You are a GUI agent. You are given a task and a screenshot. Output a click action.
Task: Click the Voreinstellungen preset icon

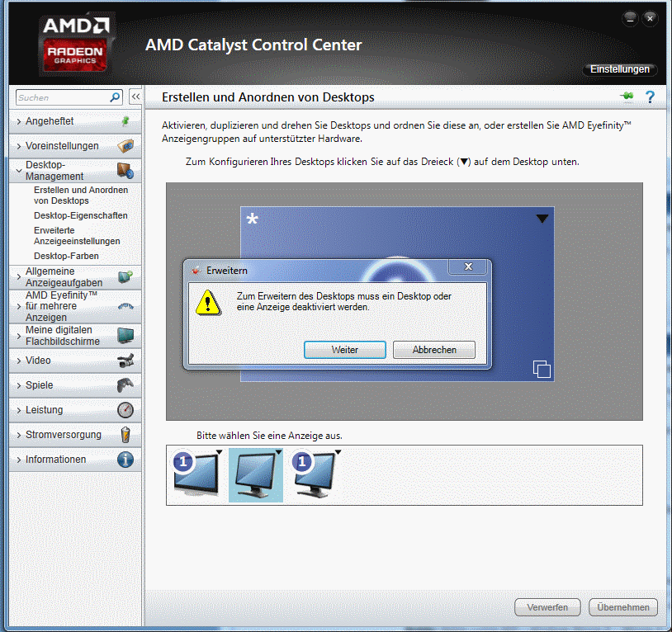[x=125, y=146]
